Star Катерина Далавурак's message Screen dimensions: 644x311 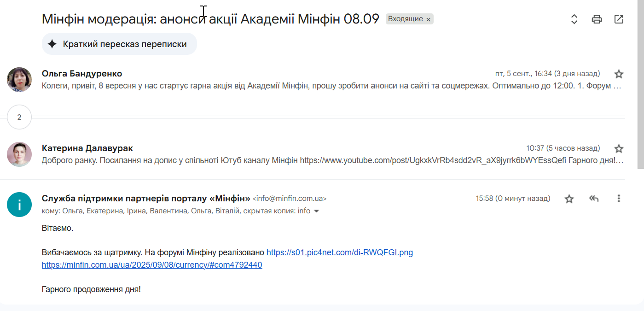pos(619,148)
